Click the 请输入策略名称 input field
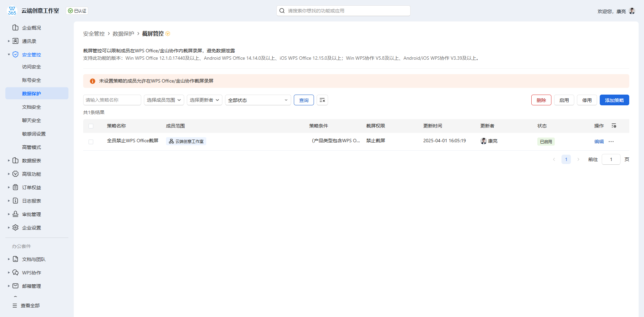 (112, 100)
